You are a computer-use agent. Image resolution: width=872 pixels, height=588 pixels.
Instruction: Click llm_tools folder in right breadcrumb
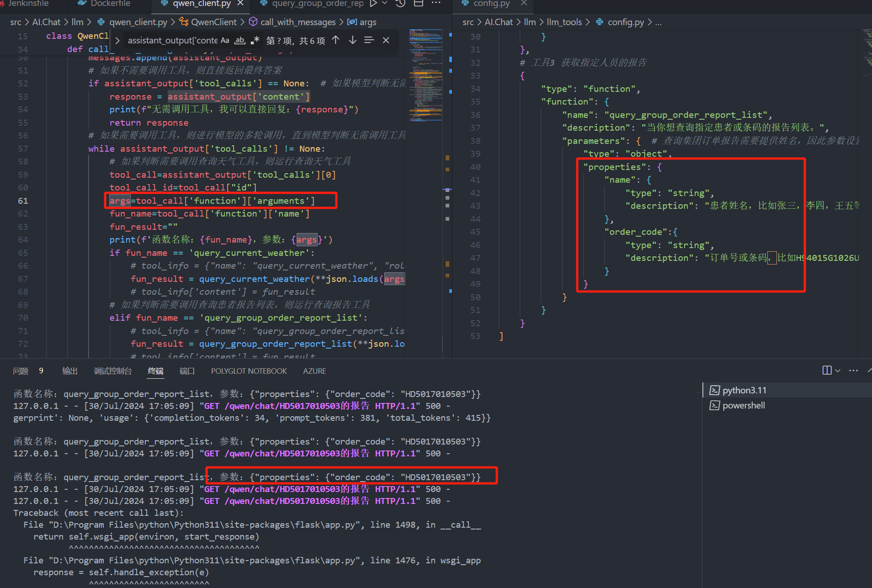tap(564, 22)
